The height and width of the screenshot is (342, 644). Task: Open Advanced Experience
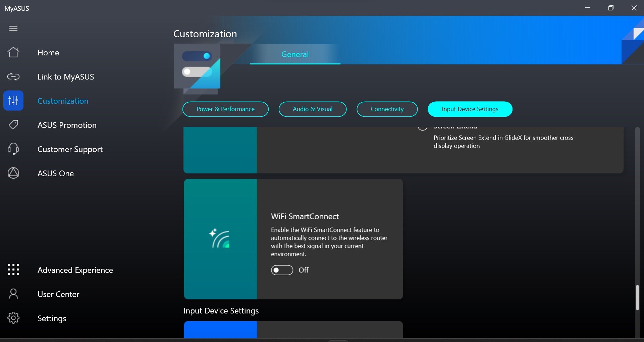pos(75,270)
